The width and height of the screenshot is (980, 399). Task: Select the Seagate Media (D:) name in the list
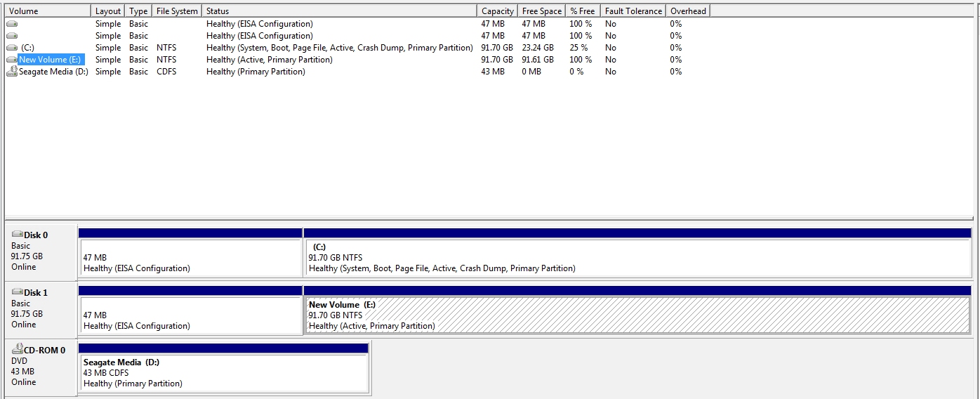[53, 72]
